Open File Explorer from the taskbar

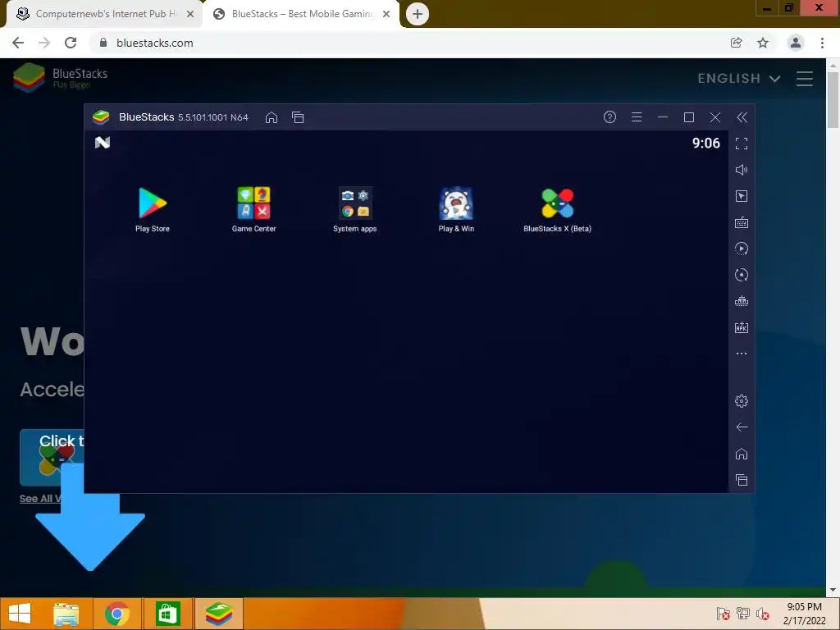click(x=66, y=614)
